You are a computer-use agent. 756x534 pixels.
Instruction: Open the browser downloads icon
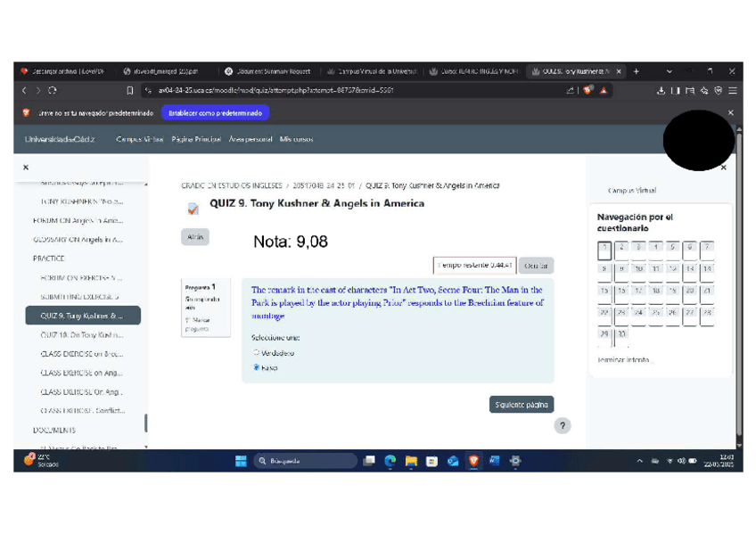click(661, 90)
